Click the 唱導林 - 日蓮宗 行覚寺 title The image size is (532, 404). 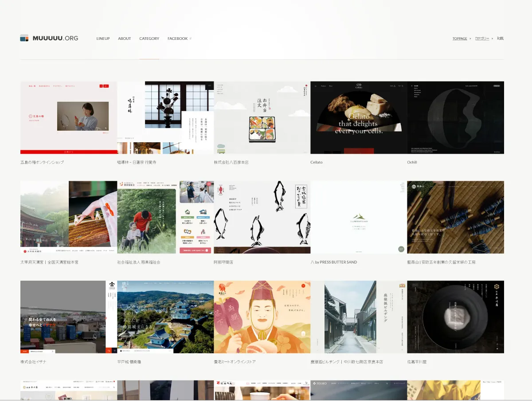(137, 163)
